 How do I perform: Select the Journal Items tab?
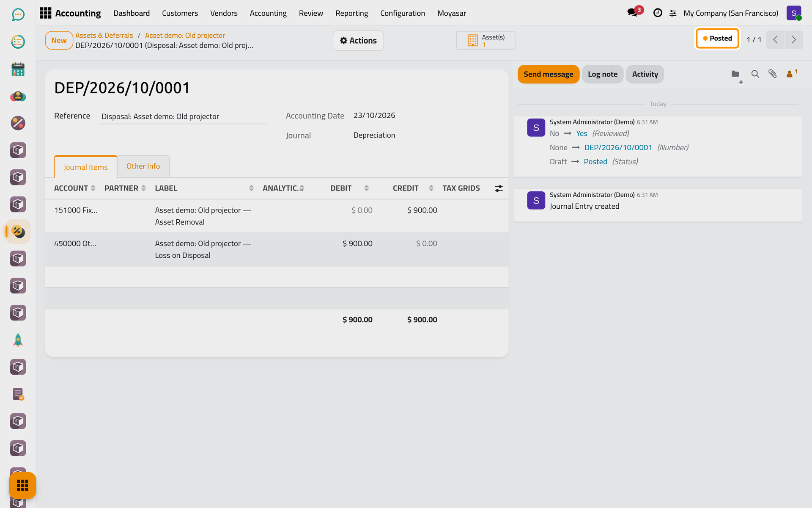coord(85,167)
